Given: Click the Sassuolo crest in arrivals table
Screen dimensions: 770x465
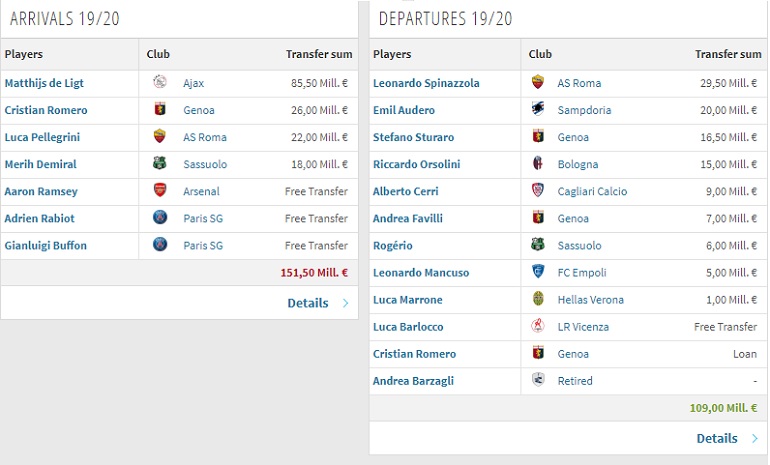Looking at the screenshot, I should (160, 163).
